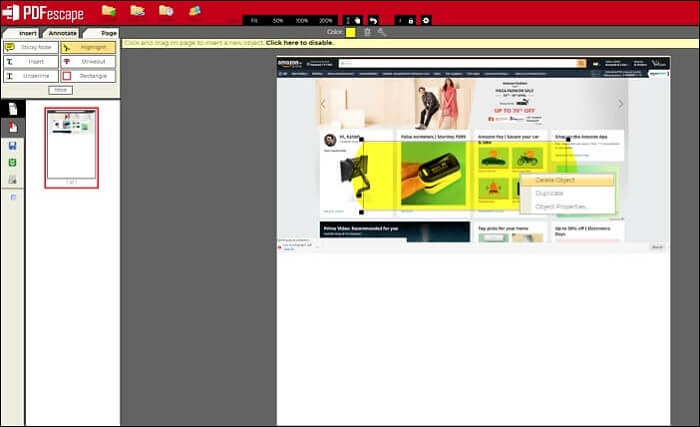Image resolution: width=700 pixels, height=427 pixels.
Task: Set zoom to 200%
Action: point(326,20)
